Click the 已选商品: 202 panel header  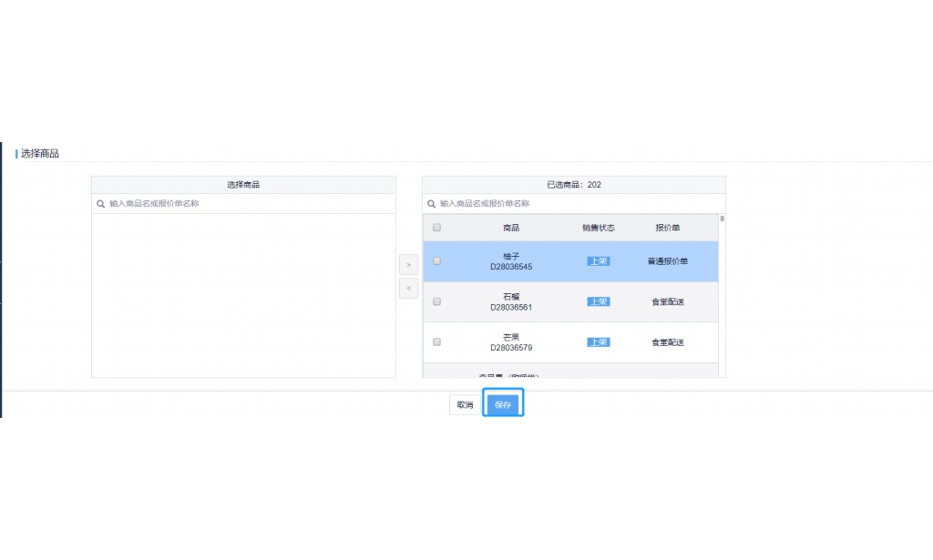(x=572, y=184)
